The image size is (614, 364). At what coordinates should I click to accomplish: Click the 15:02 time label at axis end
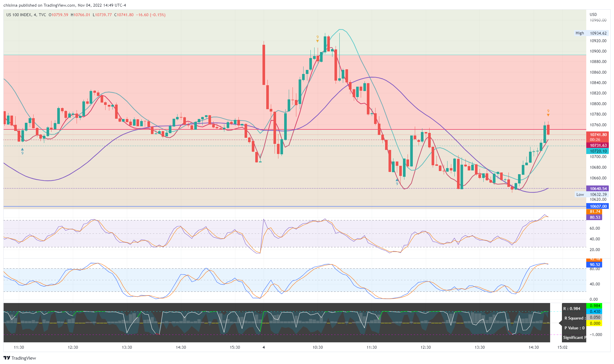(x=562, y=347)
